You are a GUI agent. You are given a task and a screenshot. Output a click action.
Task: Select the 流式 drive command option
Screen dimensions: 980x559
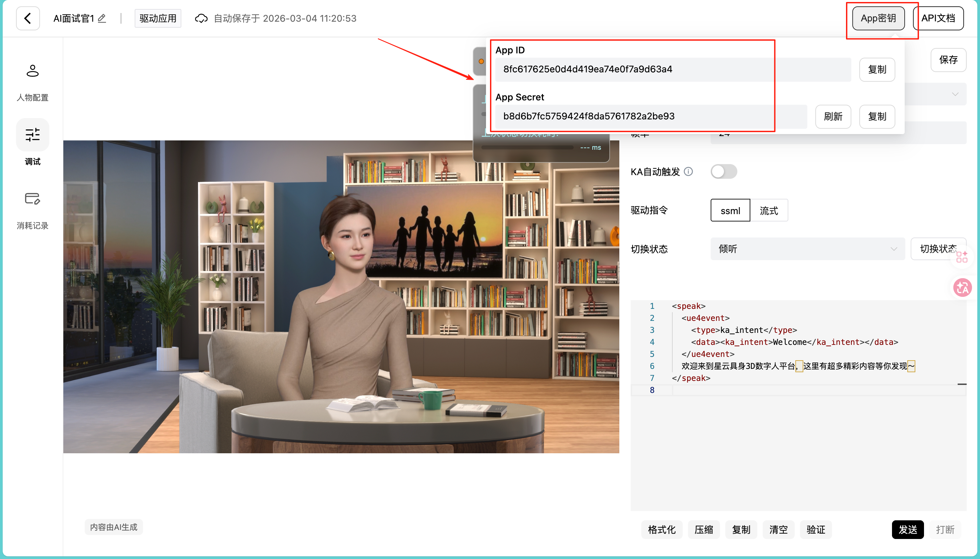pyautogui.click(x=769, y=210)
